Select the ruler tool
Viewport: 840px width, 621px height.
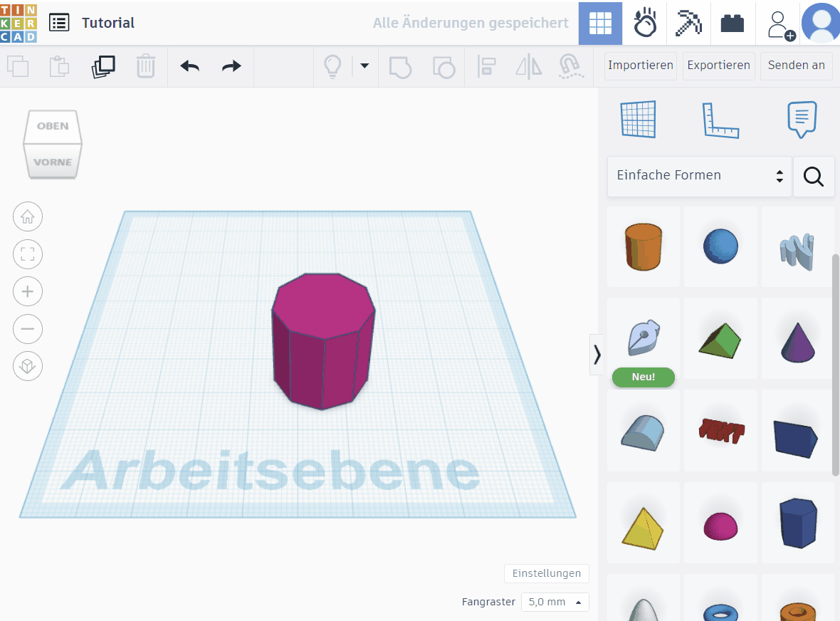[x=720, y=120]
